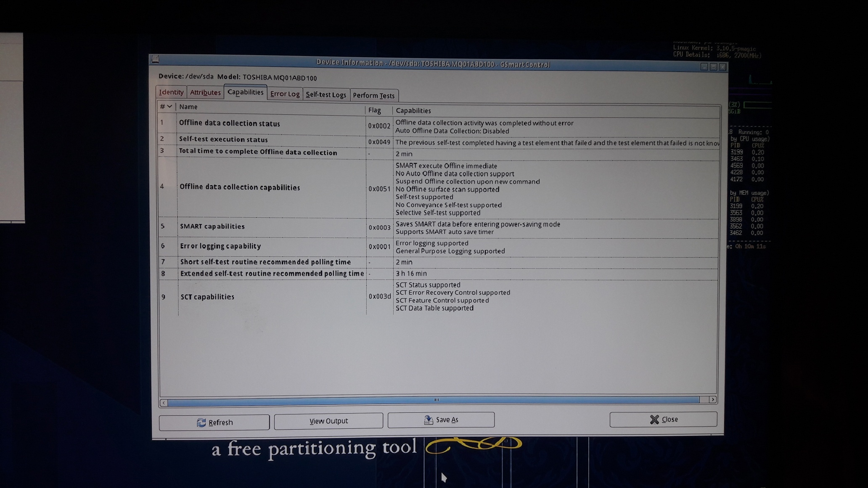Close window using title bar X
The height and width of the screenshot is (488, 868).
pyautogui.click(x=723, y=67)
